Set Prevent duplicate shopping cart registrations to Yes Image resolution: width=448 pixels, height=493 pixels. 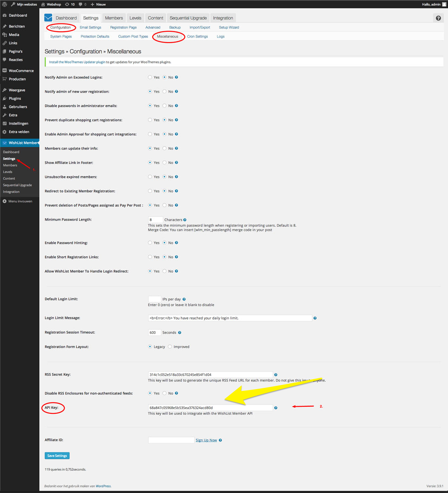[150, 120]
